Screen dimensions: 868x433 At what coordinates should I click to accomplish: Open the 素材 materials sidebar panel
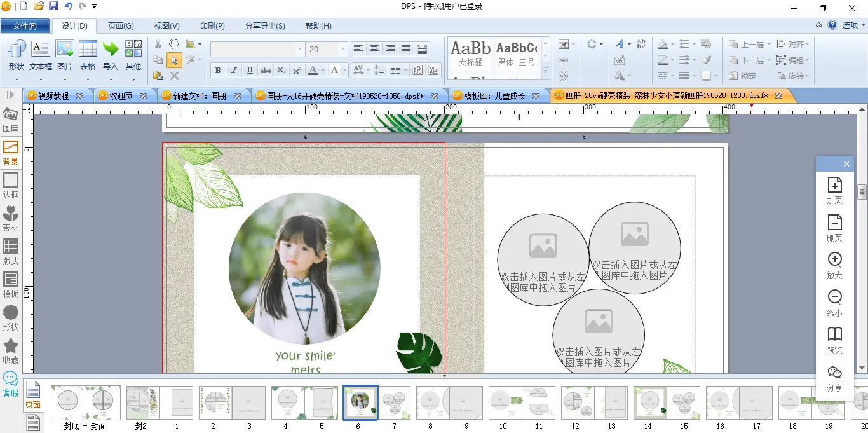point(11,219)
